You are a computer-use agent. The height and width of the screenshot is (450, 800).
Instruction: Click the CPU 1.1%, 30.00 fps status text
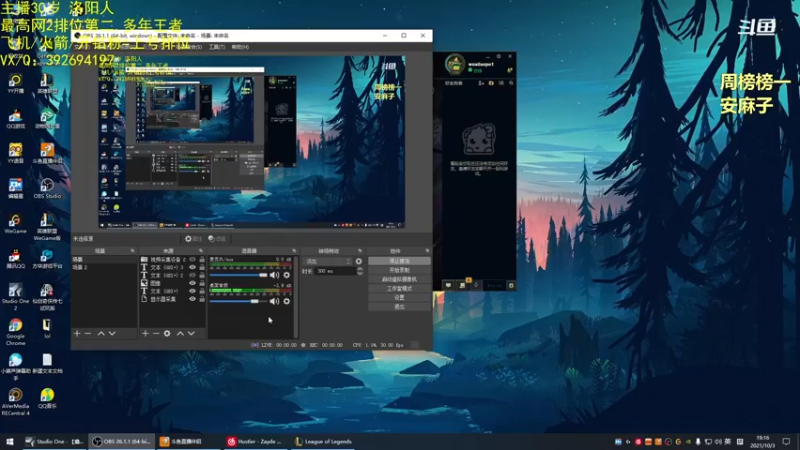point(378,345)
